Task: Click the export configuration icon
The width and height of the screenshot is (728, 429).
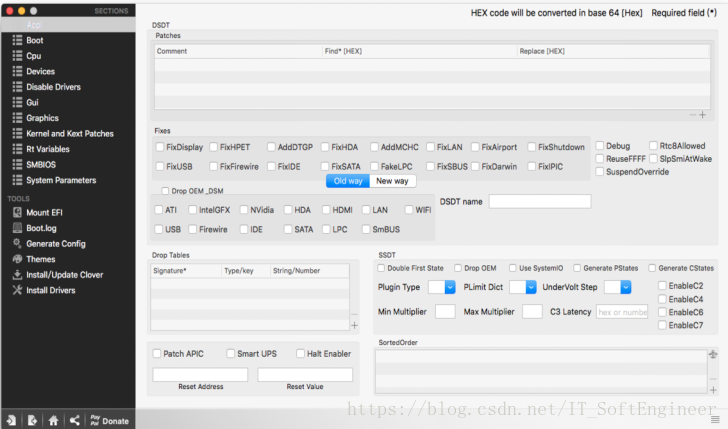Action: click(x=32, y=421)
